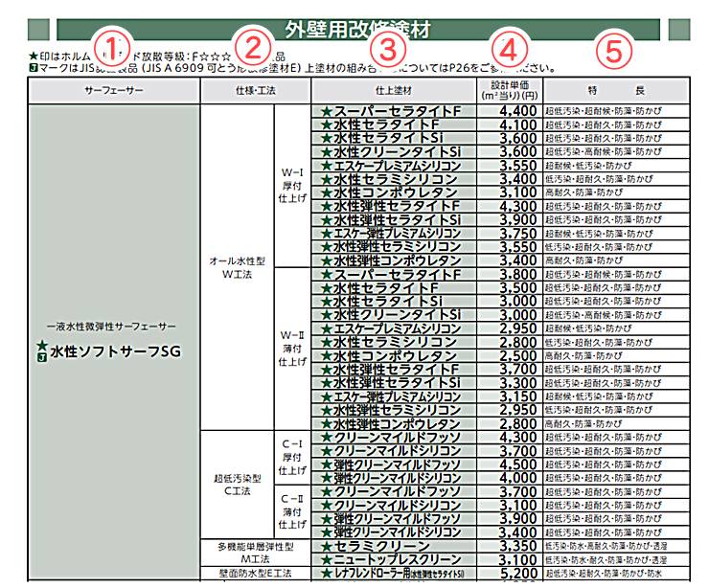Screen dimensions: 709x588
Task: Click the サーフェーサー column header
Action: 113,90
